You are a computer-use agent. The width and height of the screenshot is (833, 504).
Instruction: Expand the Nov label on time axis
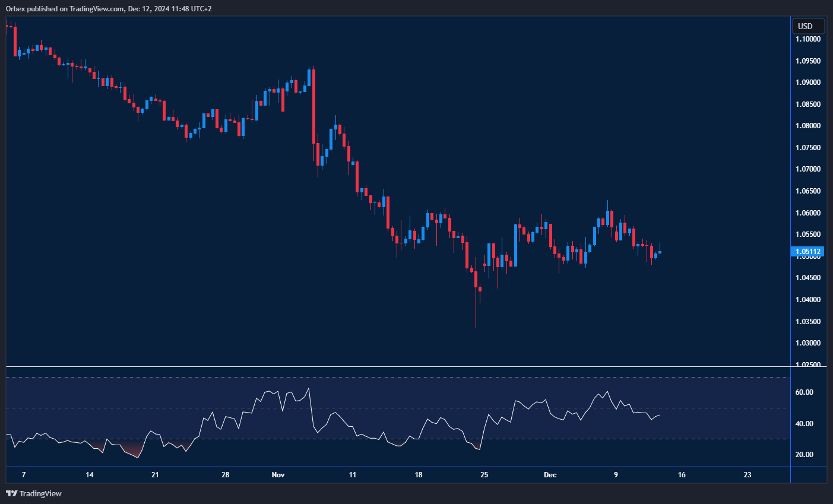point(277,475)
